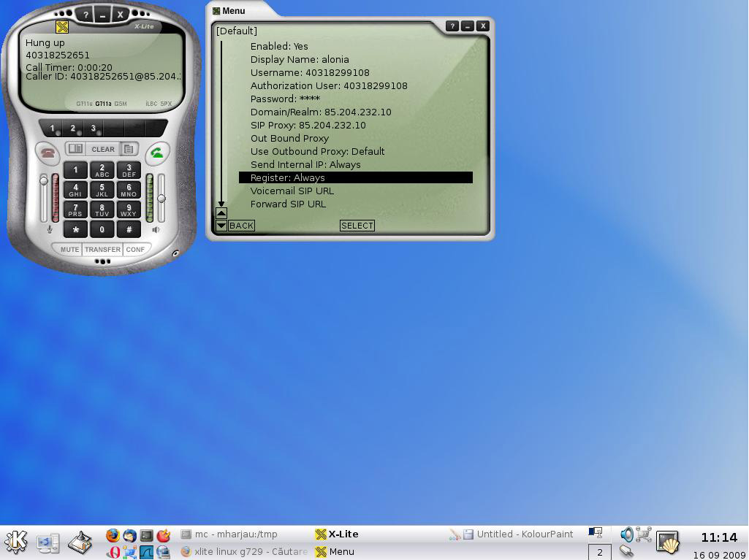Image resolution: width=749 pixels, height=560 pixels.
Task: Select the Send Internal IP: Always entry
Action: click(305, 165)
